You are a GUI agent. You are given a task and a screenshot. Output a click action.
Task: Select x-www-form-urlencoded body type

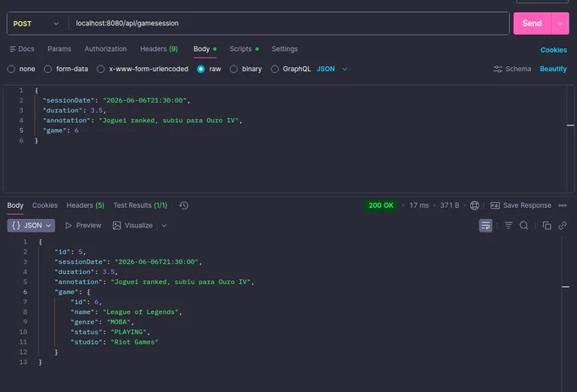(100, 69)
